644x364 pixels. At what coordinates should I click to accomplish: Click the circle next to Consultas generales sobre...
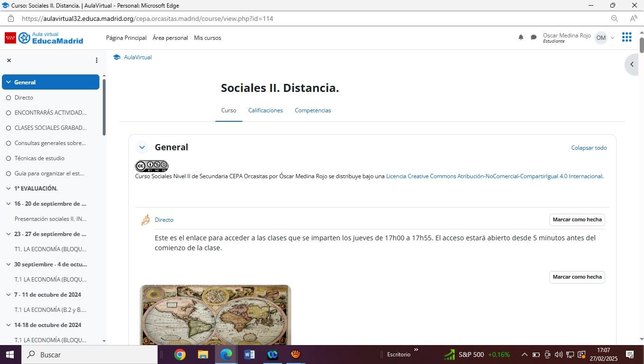click(9, 143)
